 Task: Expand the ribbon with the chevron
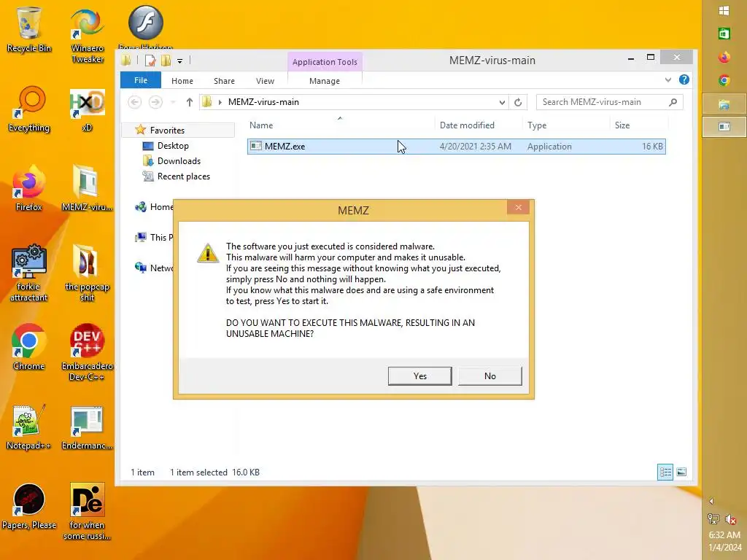click(x=668, y=80)
